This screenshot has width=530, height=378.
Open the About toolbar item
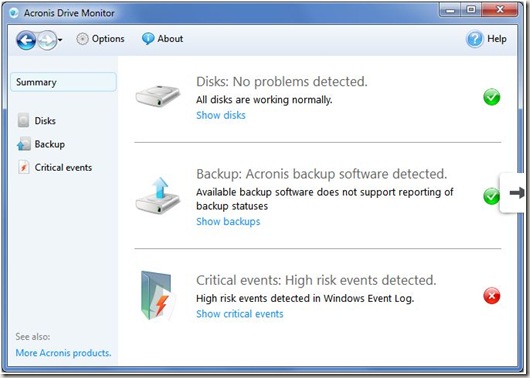[162, 39]
